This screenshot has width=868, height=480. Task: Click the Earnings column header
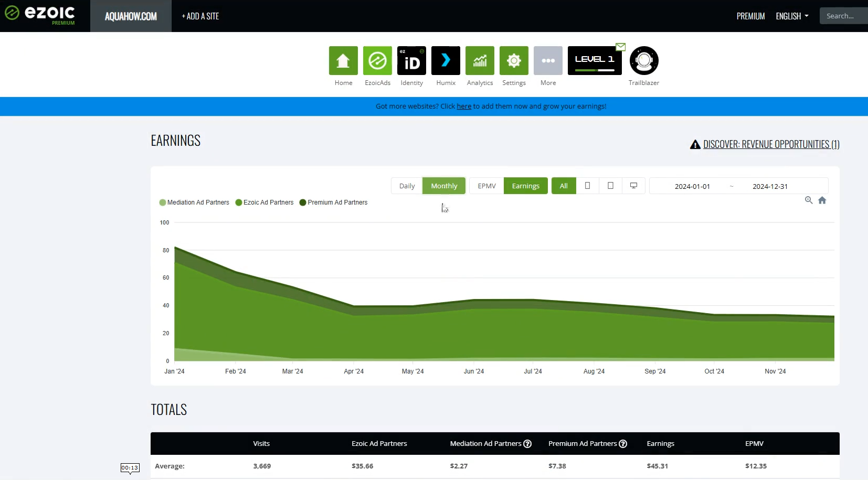(x=660, y=443)
